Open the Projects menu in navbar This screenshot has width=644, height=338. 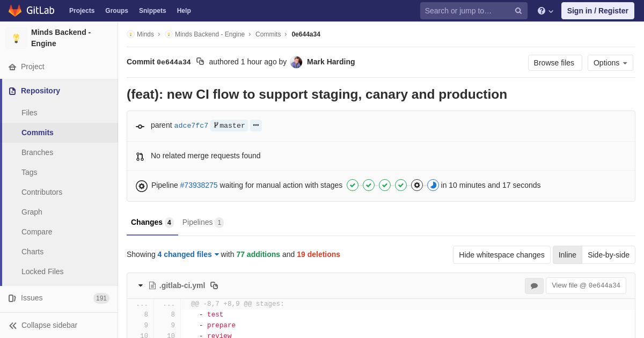(x=82, y=11)
